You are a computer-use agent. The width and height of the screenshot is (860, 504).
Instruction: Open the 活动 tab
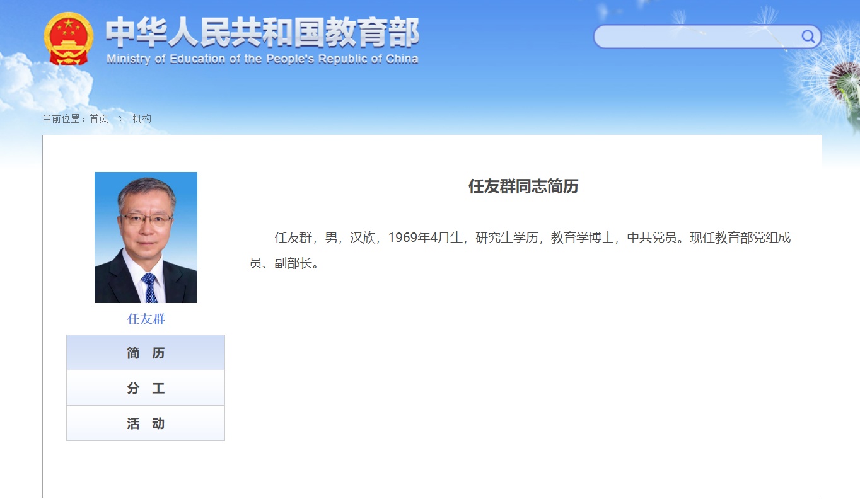tap(146, 423)
